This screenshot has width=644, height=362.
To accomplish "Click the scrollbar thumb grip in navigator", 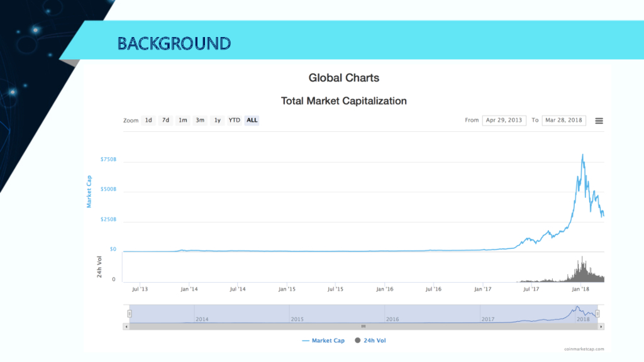I will click(x=363, y=327).
